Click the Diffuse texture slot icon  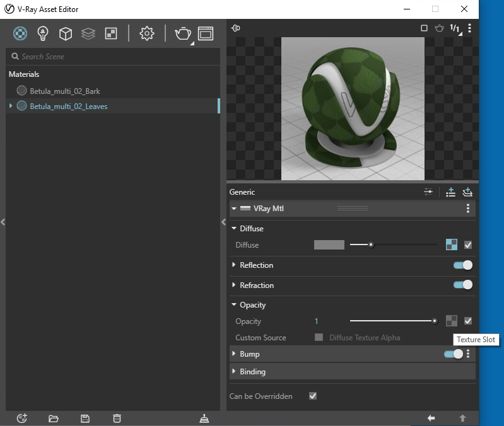pyautogui.click(x=451, y=245)
